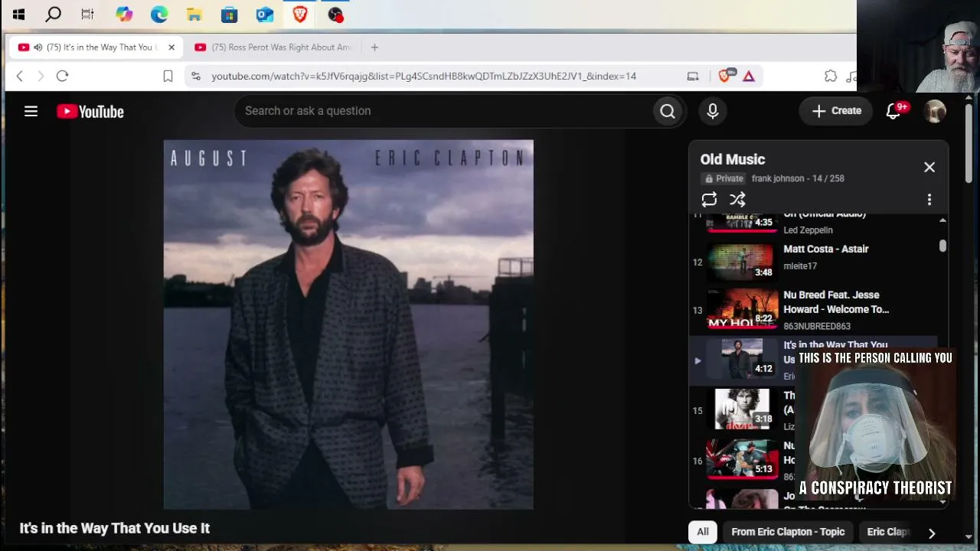Image resolution: width=980 pixels, height=551 pixels.
Task: Open a new browser tab
Action: pos(374,47)
